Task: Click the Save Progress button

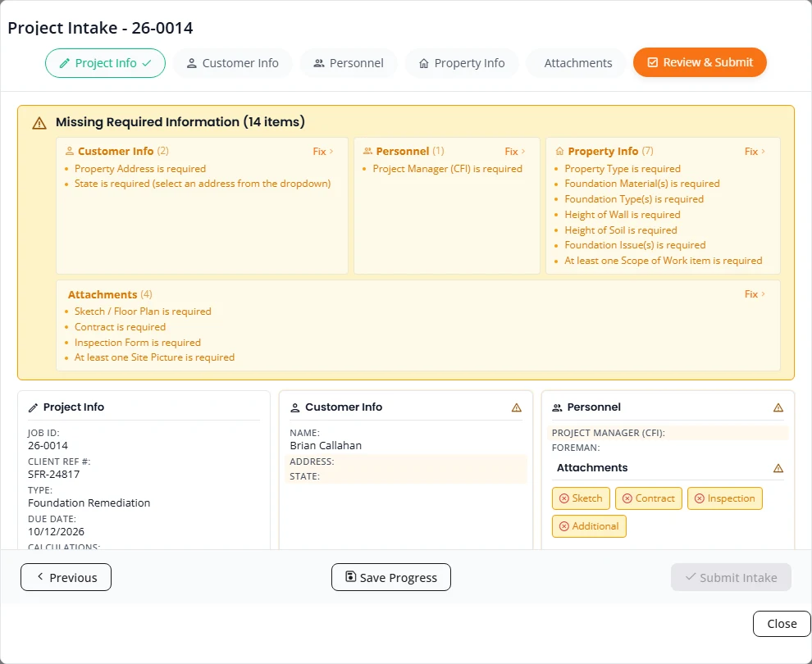Action: [x=391, y=577]
